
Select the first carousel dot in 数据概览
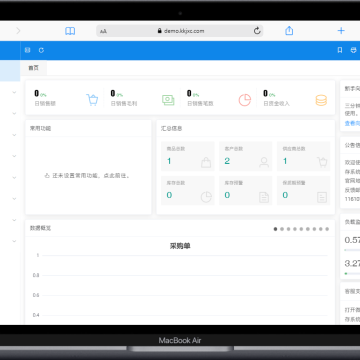(275, 229)
